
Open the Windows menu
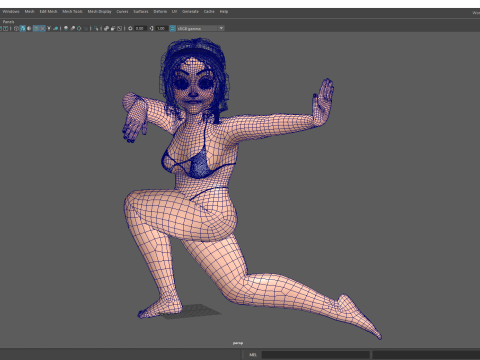(x=11, y=12)
